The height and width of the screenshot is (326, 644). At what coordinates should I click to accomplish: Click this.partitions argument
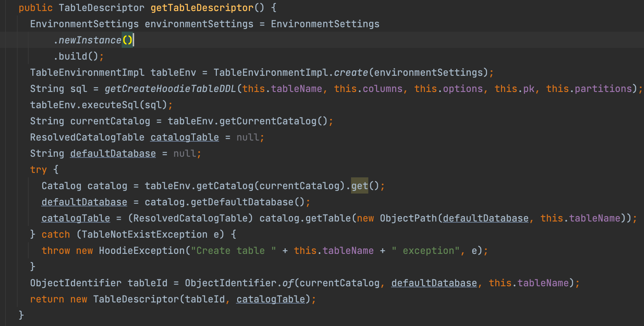589,89
